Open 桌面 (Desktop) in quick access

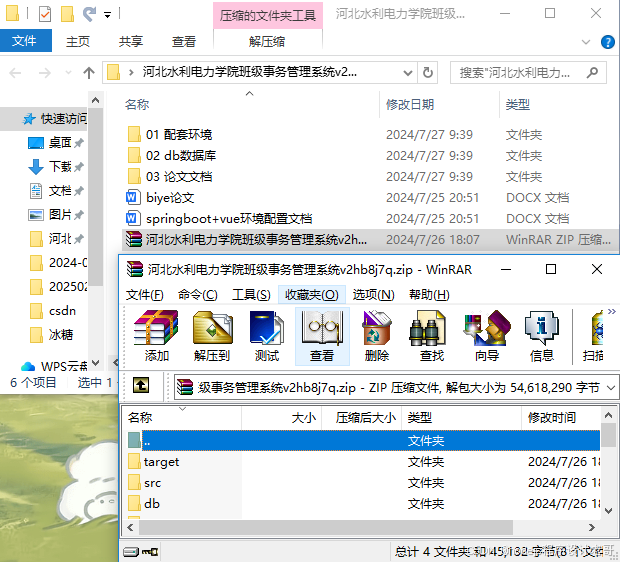[55, 142]
